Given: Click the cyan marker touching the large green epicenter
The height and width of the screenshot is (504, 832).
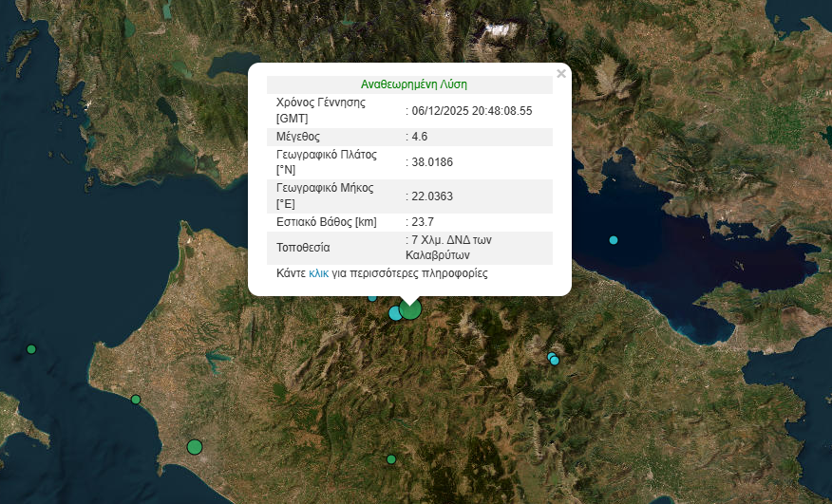Looking at the screenshot, I should [x=395, y=313].
